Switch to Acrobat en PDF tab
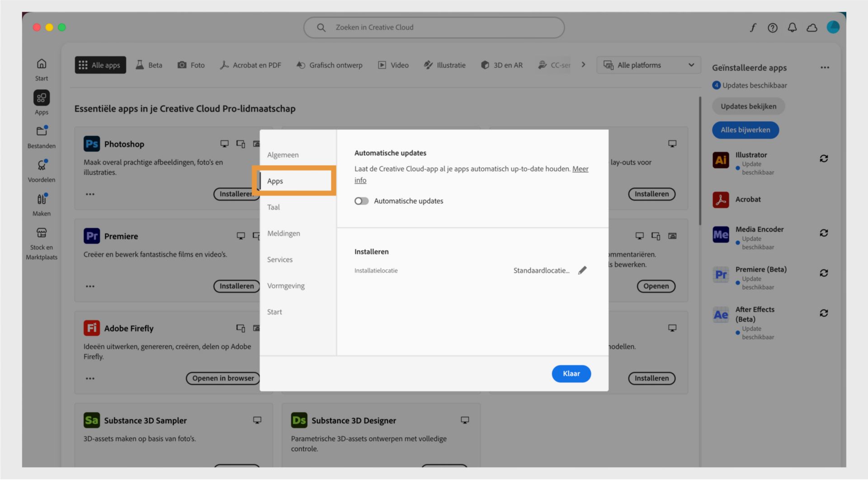Image resolution: width=868 pixels, height=480 pixels. coord(250,65)
